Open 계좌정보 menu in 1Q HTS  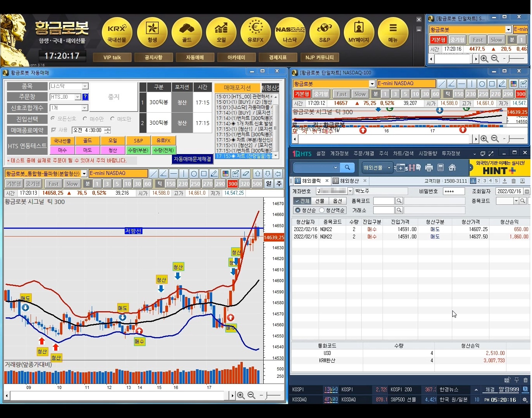click(339, 154)
